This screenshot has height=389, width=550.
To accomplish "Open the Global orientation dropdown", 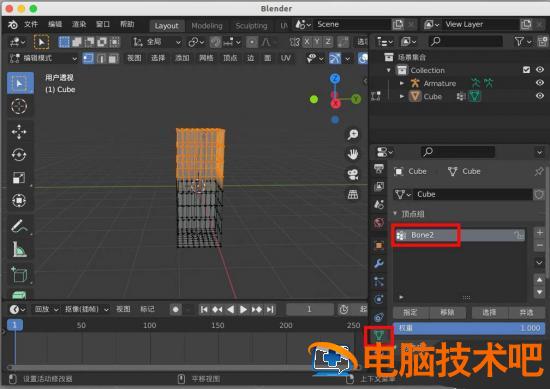I will (x=157, y=42).
